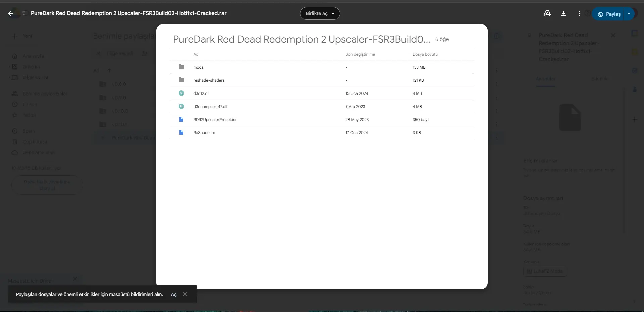Viewport: 644px width, 312px height.
Task: Download the rar file
Action: pyautogui.click(x=563, y=13)
